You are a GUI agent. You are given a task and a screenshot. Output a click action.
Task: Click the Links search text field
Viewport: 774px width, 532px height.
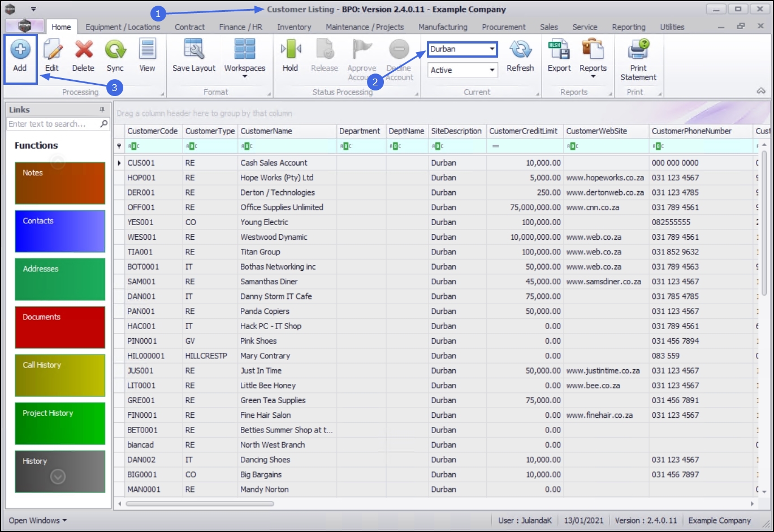(x=53, y=124)
